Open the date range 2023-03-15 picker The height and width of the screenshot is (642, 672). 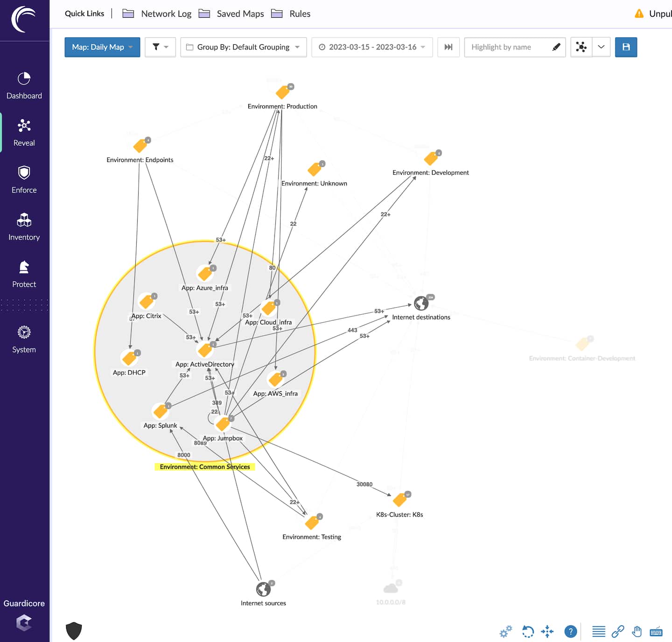[372, 47]
